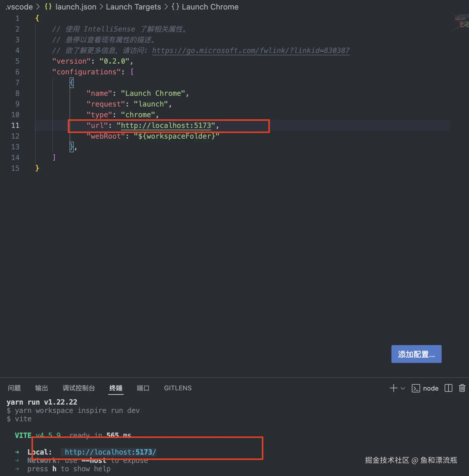Click the "chrome" type value
The image size is (469, 476).
click(138, 115)
